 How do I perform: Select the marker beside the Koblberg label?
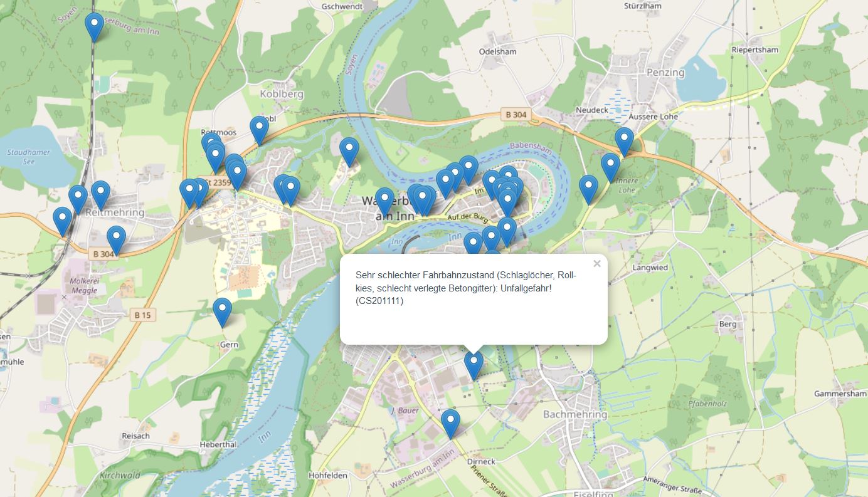click(x=259, y=130)
